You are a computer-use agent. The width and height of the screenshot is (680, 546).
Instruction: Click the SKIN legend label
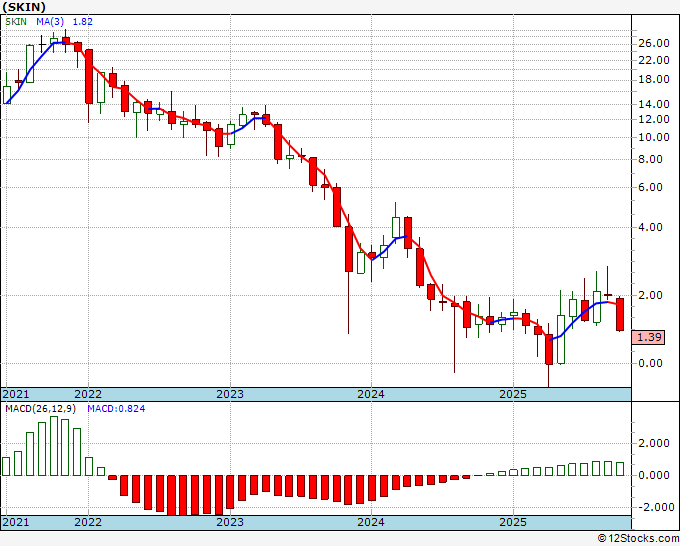(x=16, y=22)
